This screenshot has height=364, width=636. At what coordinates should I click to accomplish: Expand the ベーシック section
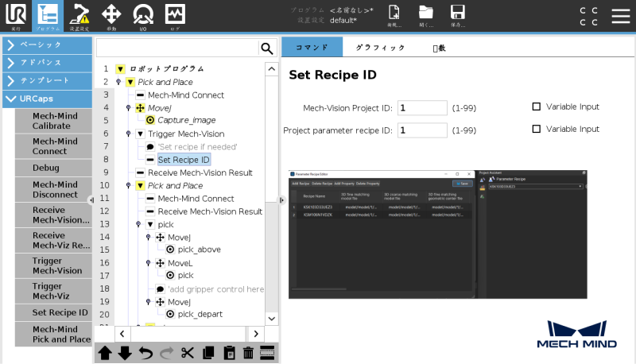[48, 45]
